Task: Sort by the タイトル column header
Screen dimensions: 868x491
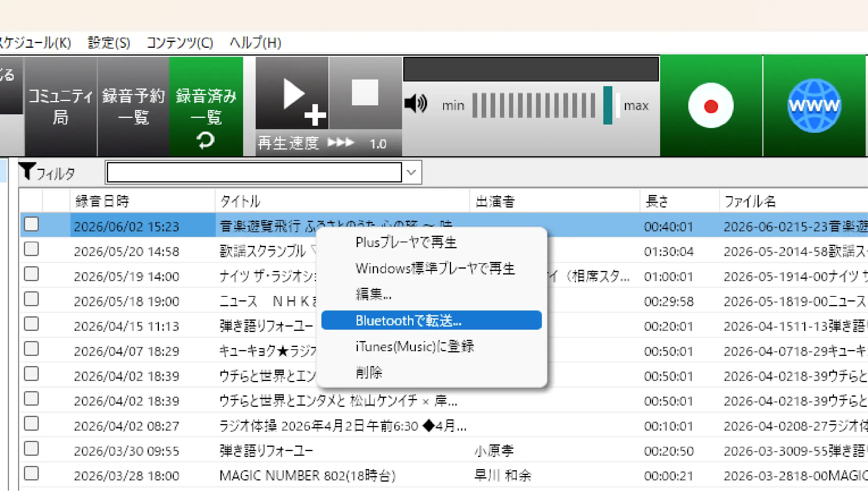Action: (x=342, y=201)
